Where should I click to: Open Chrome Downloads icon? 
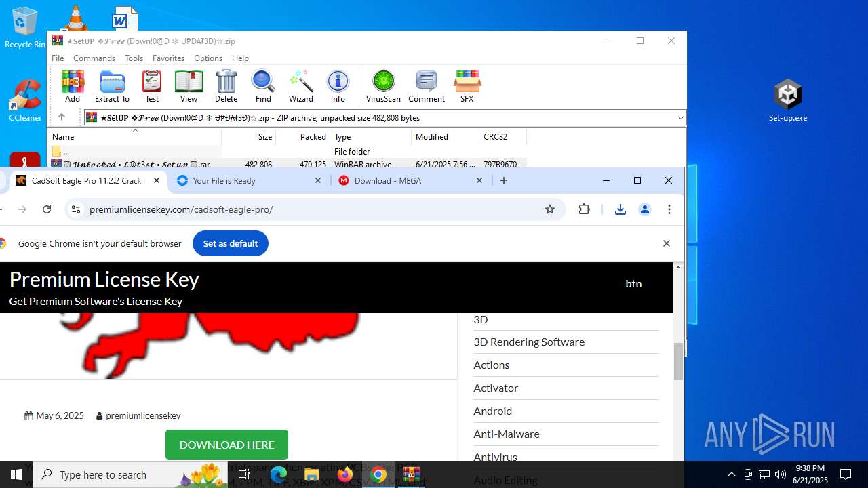click(620, 209)
